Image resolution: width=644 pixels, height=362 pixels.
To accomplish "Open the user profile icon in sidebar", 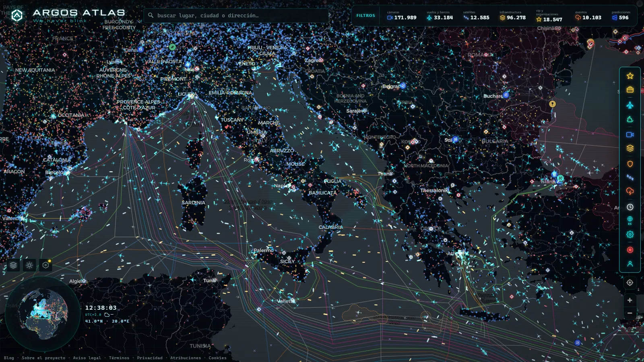I will click(x=630, y=264).
